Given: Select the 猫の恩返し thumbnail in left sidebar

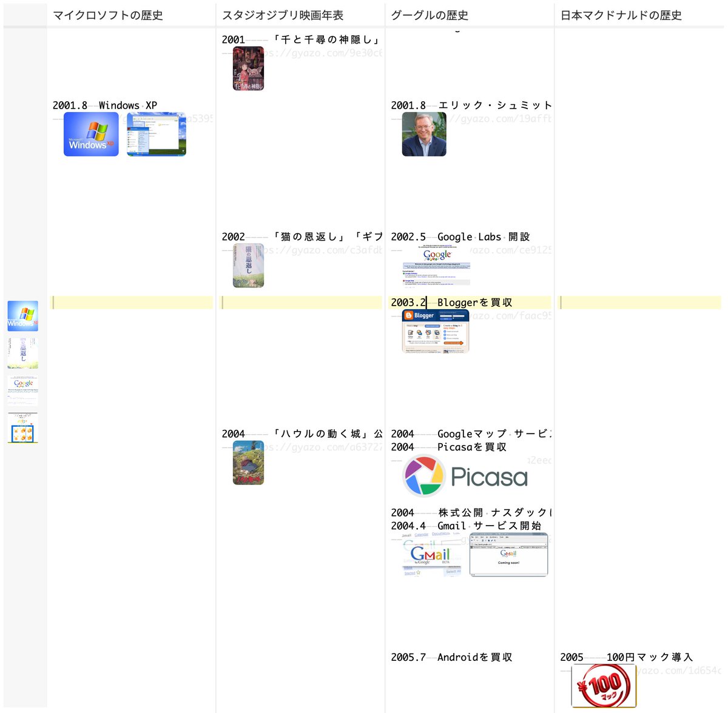Looking at the screenshot, I should tap(23, 353).
